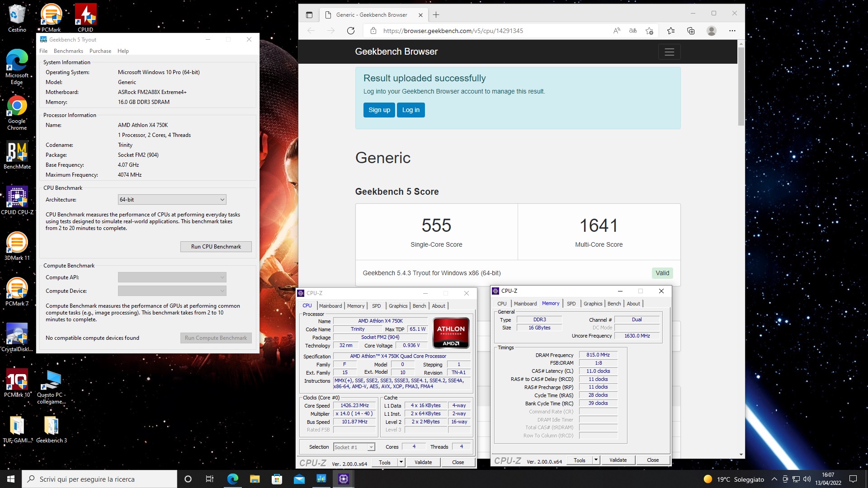Switch to Bench tab in CPU-Z CPU window
The width and height of the screenshot is (868, 488).
tap(419, 306)
